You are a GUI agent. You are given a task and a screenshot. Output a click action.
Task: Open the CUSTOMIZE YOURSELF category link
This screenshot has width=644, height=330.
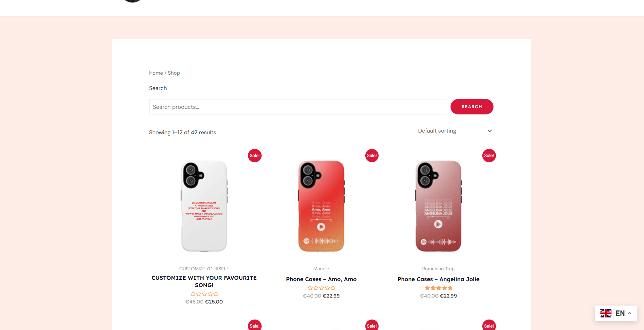pyautogui.click(x=204, y=269)
